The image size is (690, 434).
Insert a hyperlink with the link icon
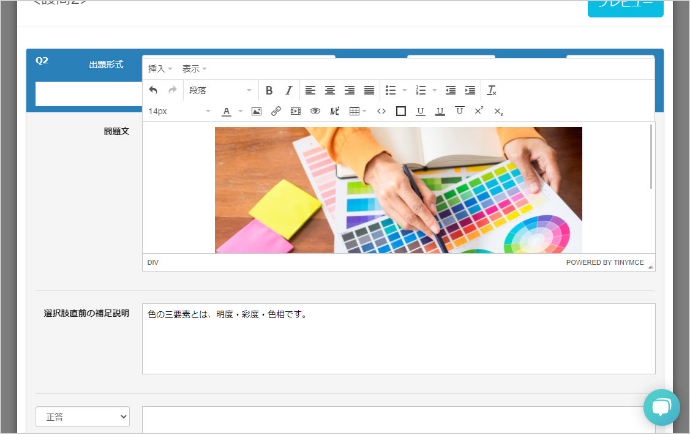(x=276, y=111)
